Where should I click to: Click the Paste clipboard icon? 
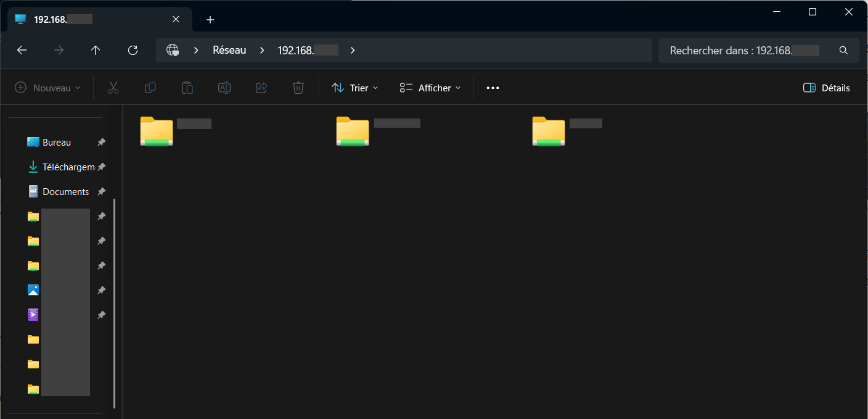coord(187,88)
